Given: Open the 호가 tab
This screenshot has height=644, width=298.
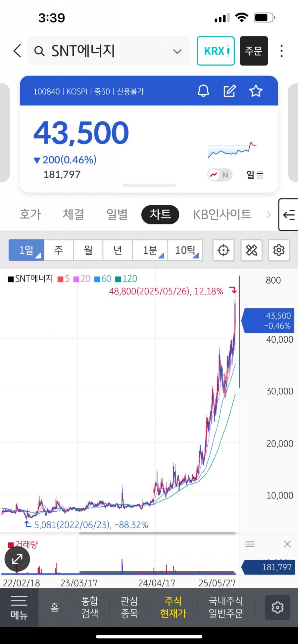Looking at the screenshot, I should (x=30, y=214).
